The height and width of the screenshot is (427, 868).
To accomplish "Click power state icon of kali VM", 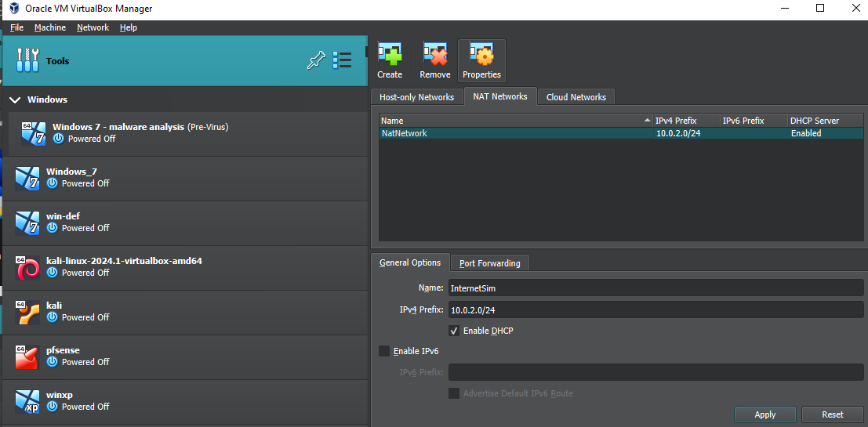I will pyautogui.click(x=53, y=317).
